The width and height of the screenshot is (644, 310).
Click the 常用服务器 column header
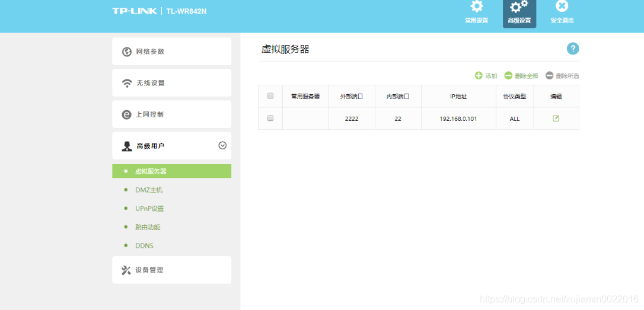click(305, 97)
